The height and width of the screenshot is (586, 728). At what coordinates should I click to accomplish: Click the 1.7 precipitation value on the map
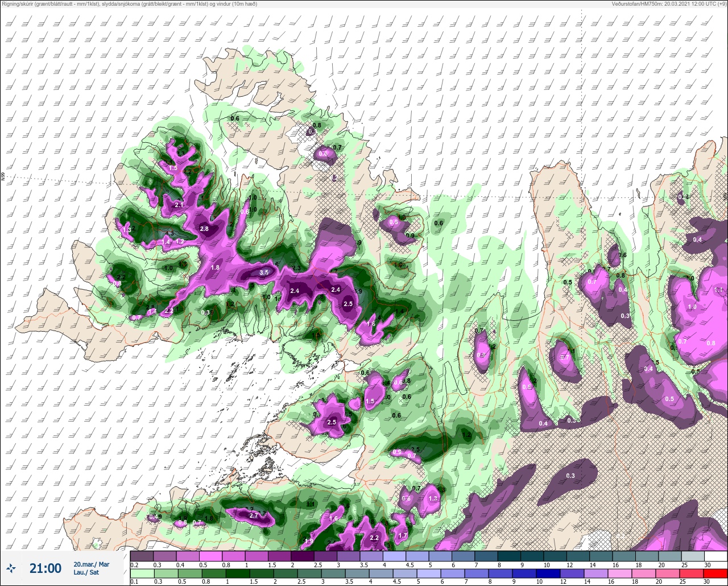403,535
